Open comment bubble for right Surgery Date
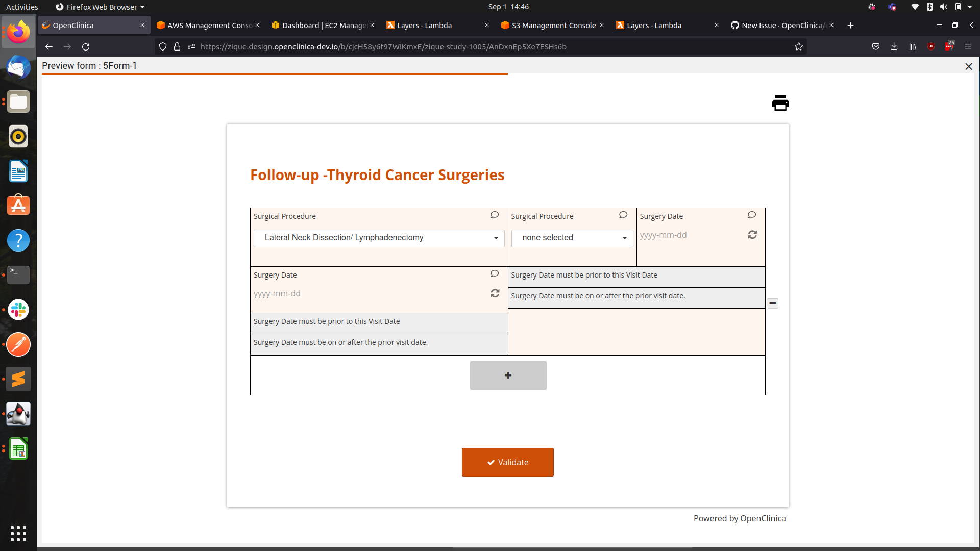 (x=751, y=215)
